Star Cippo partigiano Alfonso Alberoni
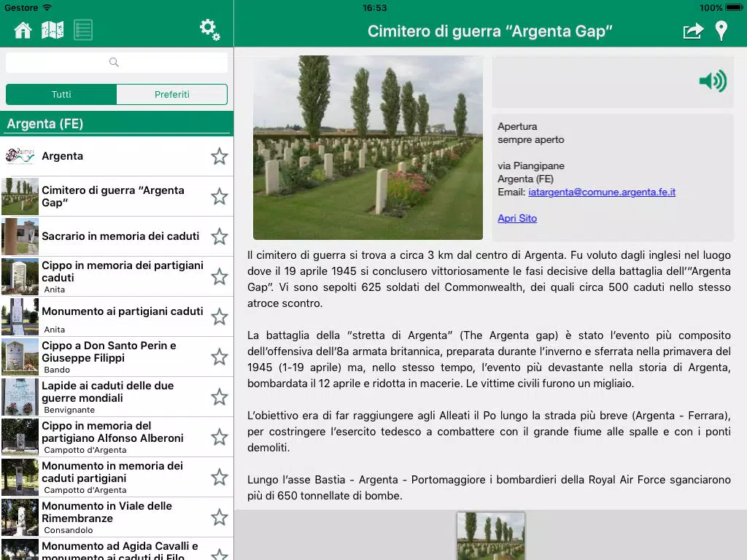747x560 pixels. click(219, 437)
